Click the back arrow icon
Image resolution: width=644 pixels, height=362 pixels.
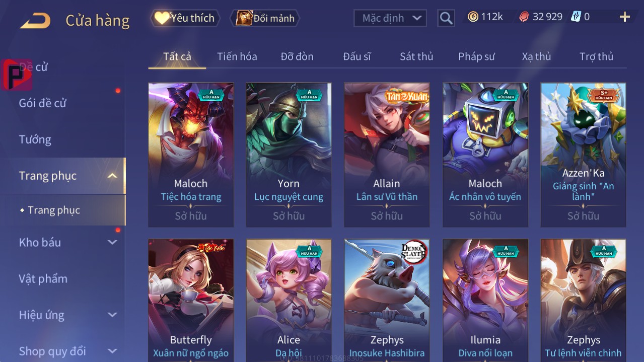[35, 21]
